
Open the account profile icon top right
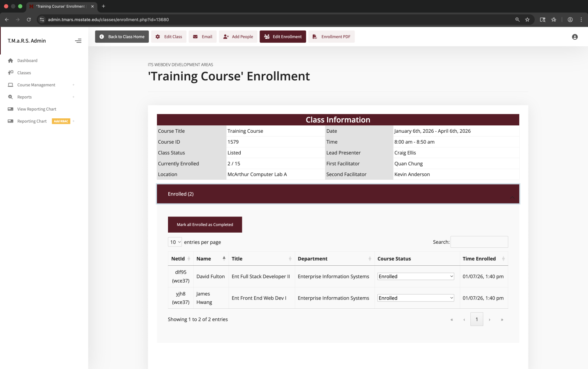tap(574, 37)
